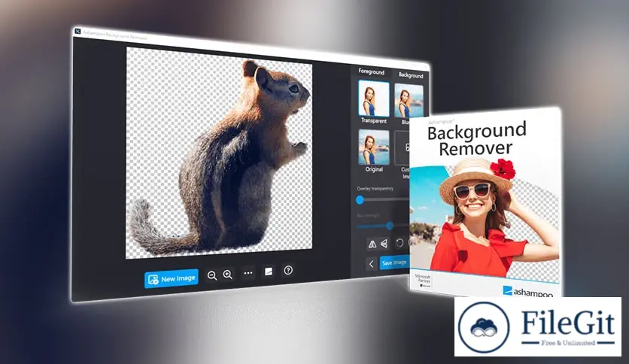Select the Transparent background thumbnail
The image size is (629, 364).
click(373, 99)
